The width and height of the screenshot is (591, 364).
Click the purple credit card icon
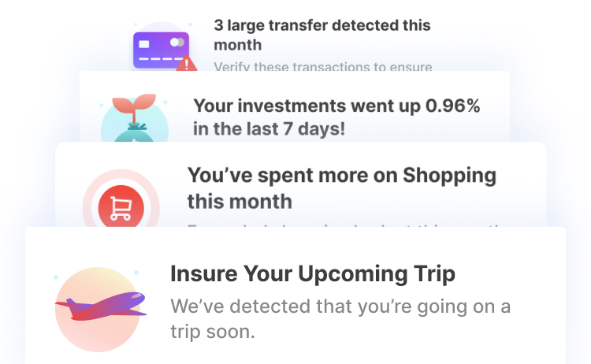click(161, 50)
